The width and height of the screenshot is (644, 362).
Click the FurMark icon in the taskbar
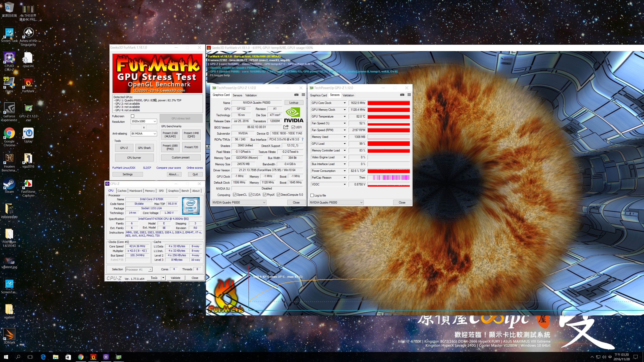coord(93,357)
